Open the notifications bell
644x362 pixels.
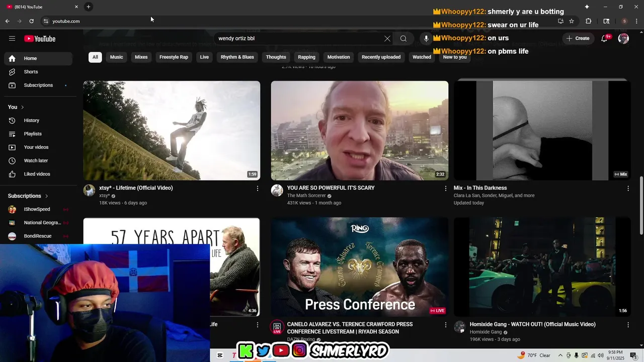[605, 38]
